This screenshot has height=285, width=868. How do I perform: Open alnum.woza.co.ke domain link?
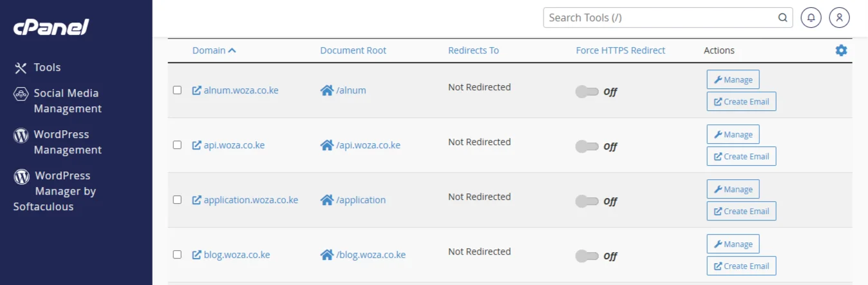(241, 90)
